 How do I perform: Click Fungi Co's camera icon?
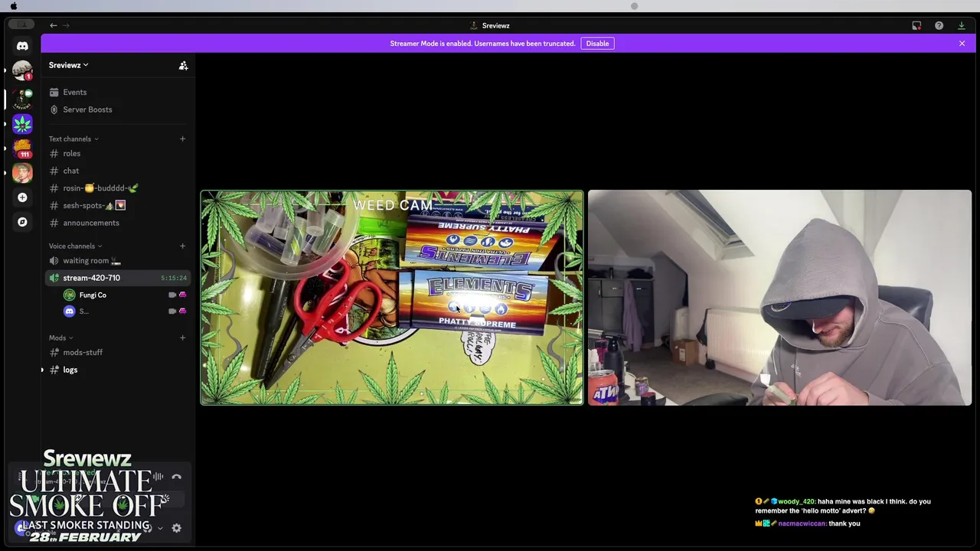coord(172,295)
